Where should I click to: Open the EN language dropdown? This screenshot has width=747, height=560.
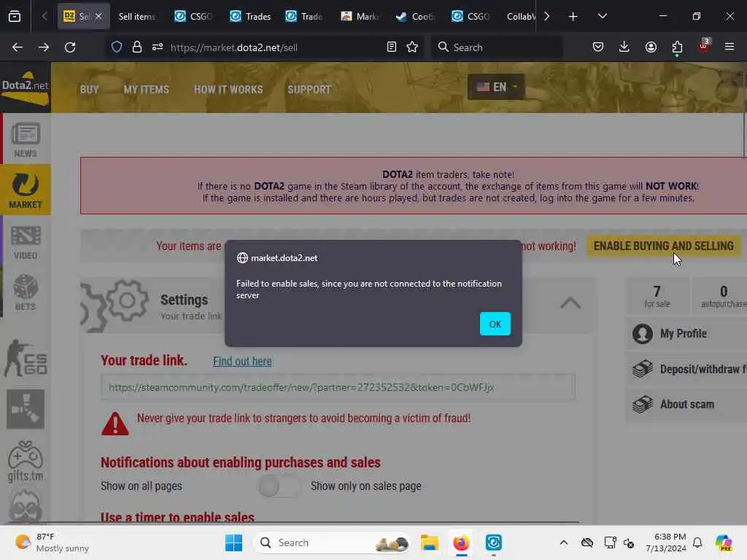496,87
